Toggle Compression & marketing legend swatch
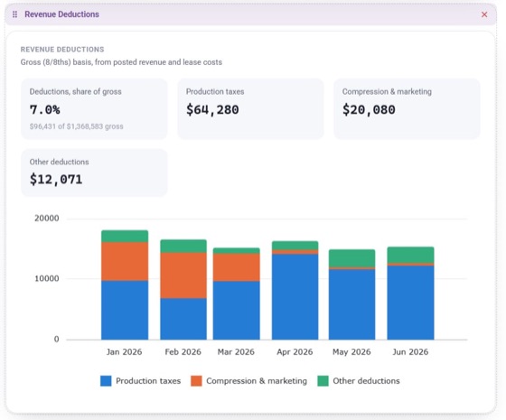 pos(196,381)
